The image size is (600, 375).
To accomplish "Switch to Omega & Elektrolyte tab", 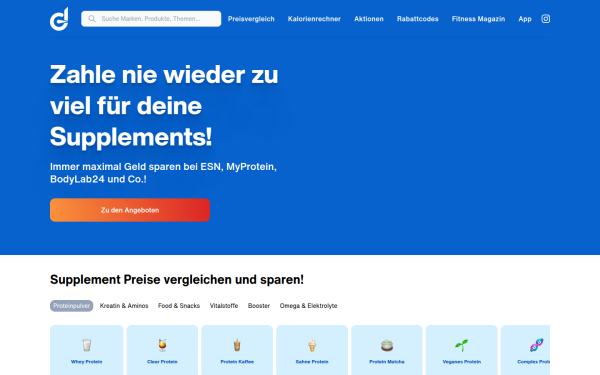I will click(x=308, y=306).
